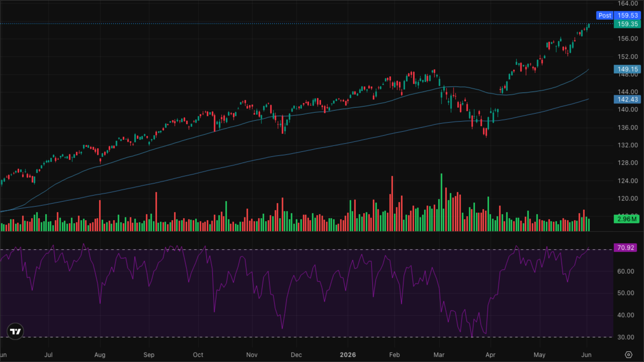The height and width of the screenshot is (362, 644).
Task: Click the 136.00 price scale label
Action: [x=628, y=127]
